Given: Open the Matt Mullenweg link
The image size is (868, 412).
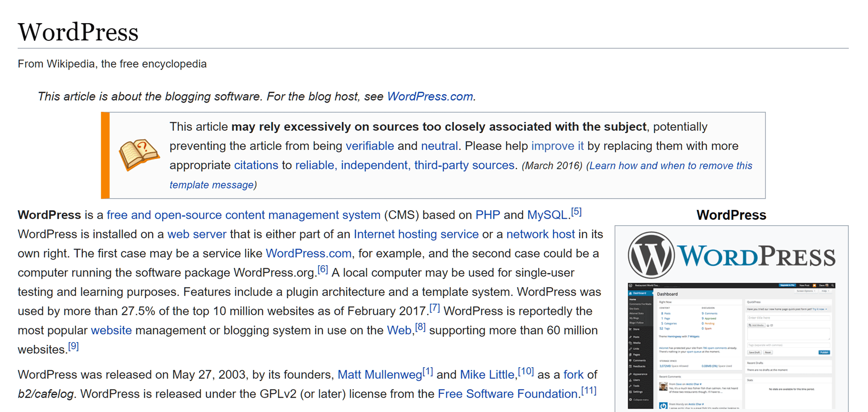Looking at the screenshot, I should click(x=380, y=375).
